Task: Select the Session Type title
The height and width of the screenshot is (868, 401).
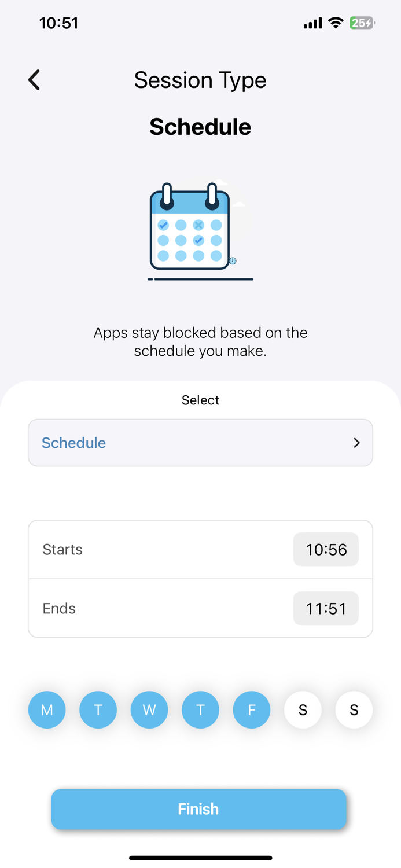Action: click(200, 80)
